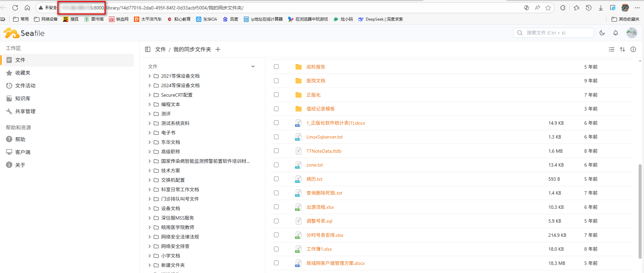Image resolution: width=644 pixels, height=273 pixels.
Task: Click the vertical scrollbar of the file list
Action: 640,209
